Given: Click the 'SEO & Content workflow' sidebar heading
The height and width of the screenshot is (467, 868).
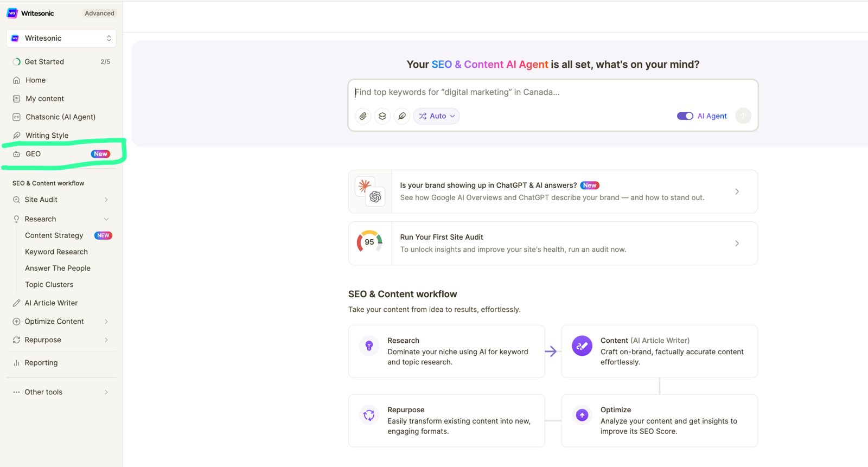Looking at the screenshot, I should click(48, 183).
